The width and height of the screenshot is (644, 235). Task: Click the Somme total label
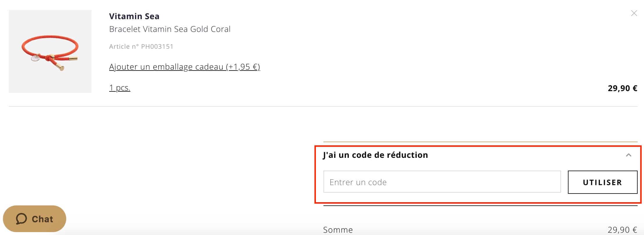tap(338, 229)
